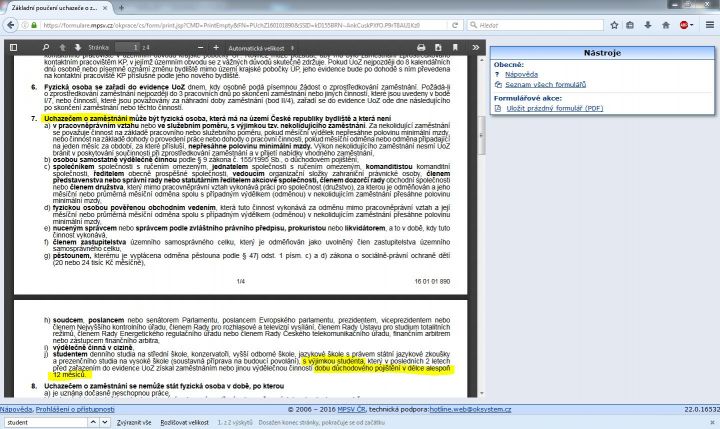Reload the page with refresh icon
The width and height of the screenshot is (720, 429).
(x=455, y=25)
